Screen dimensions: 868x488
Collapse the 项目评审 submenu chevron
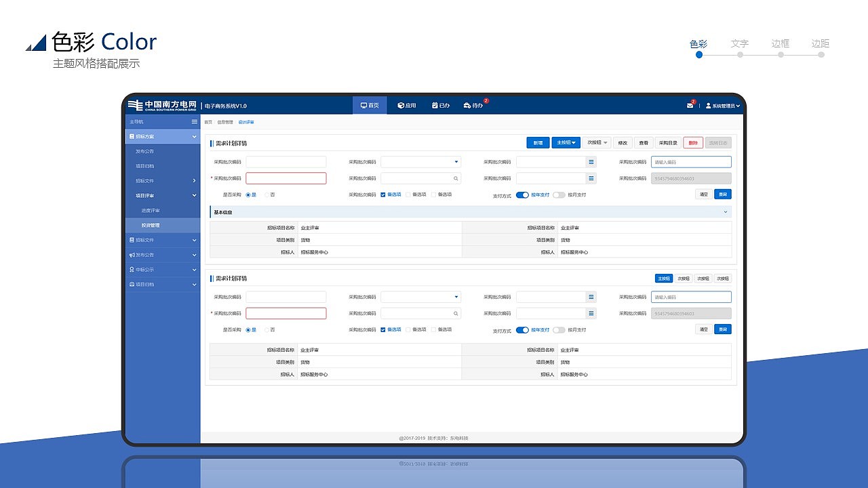click(195, 196)
